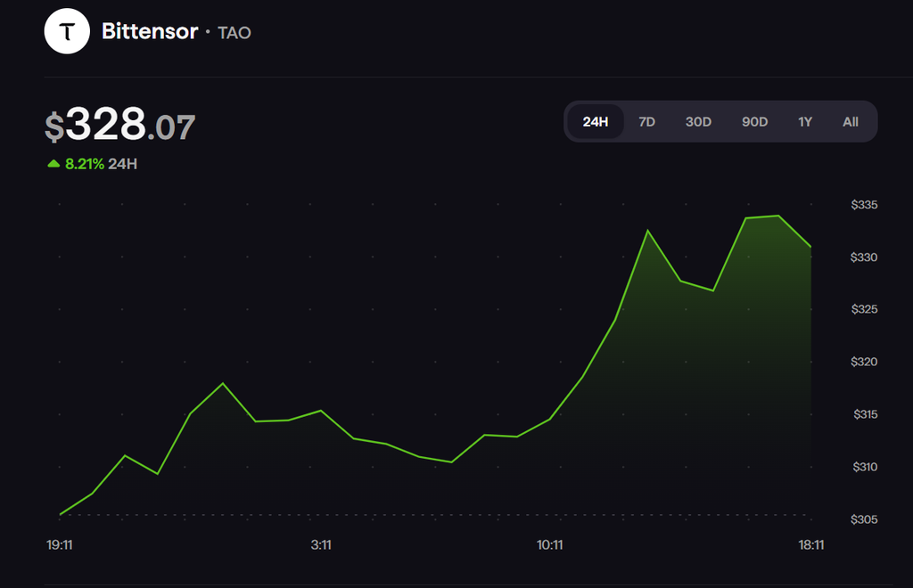Switch chart to 30D range
The image size is (913, 588).
click(698, 121)
